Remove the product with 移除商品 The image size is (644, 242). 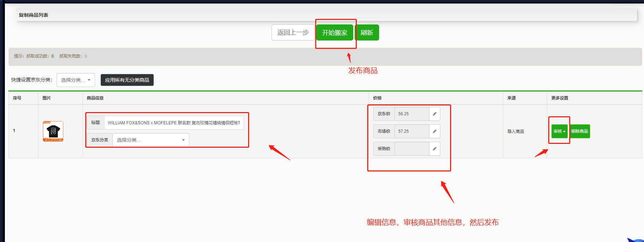[x=580, y=131]
